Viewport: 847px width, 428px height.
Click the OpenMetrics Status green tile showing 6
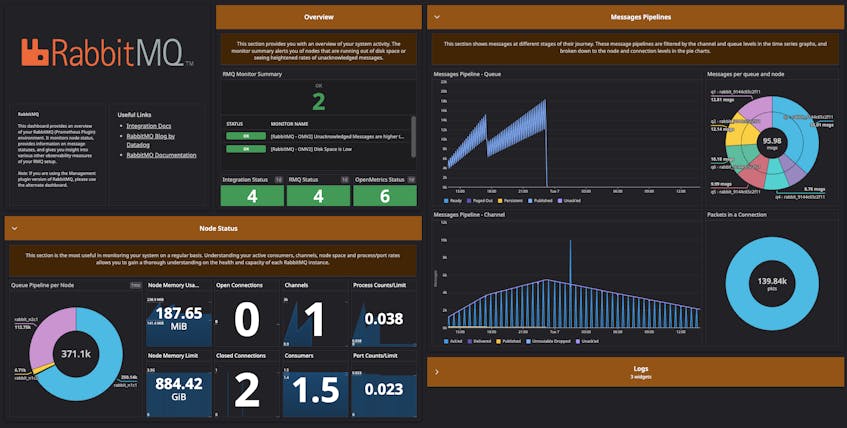coord(385,196)
